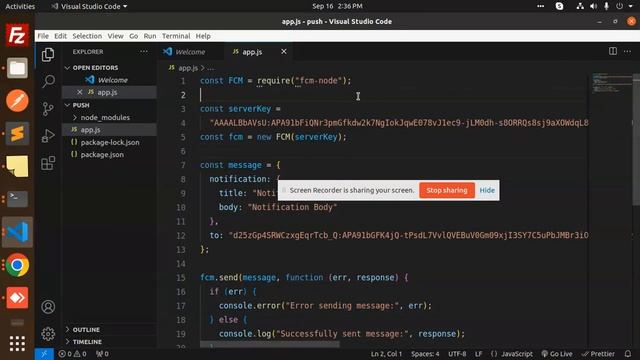
Task: Open the Help menu
Action: pyautogui.click(x=203, y=36)
